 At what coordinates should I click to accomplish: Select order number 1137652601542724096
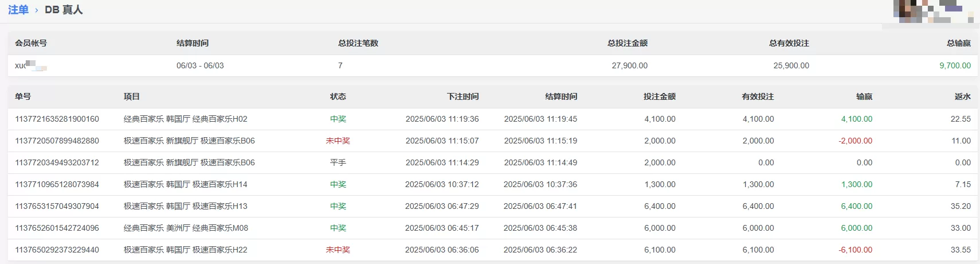coord(57,228)
